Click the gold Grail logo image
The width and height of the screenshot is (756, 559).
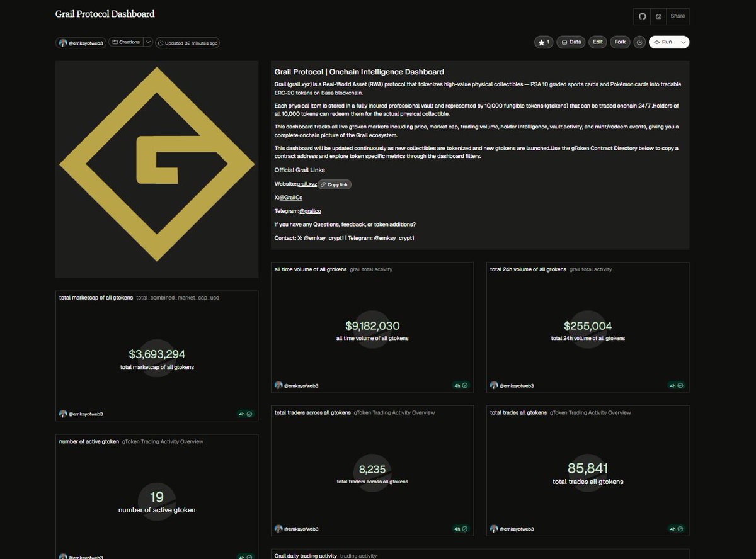157,169
